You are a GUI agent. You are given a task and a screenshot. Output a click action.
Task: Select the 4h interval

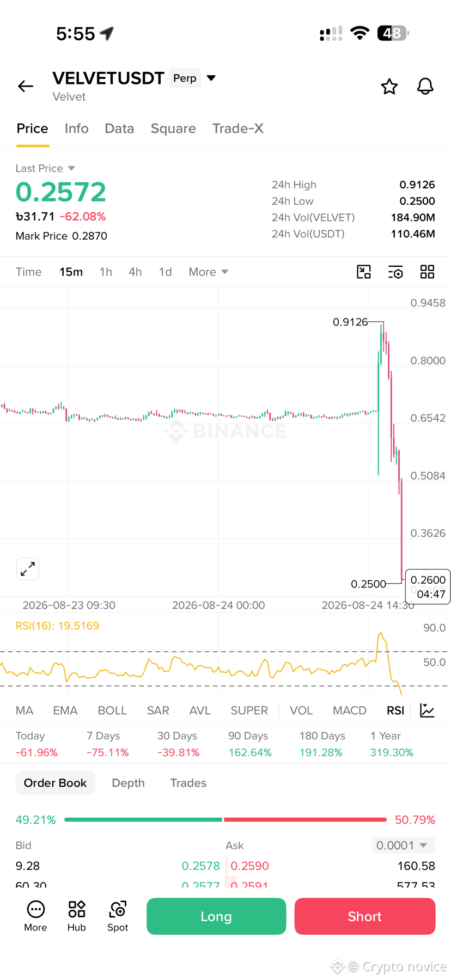(x=135, y=272)
